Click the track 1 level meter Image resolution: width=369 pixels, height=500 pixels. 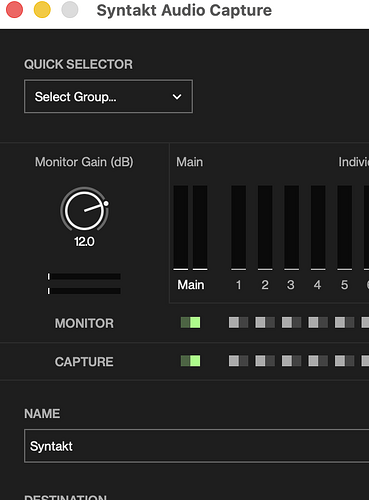[x=239, y=228]
